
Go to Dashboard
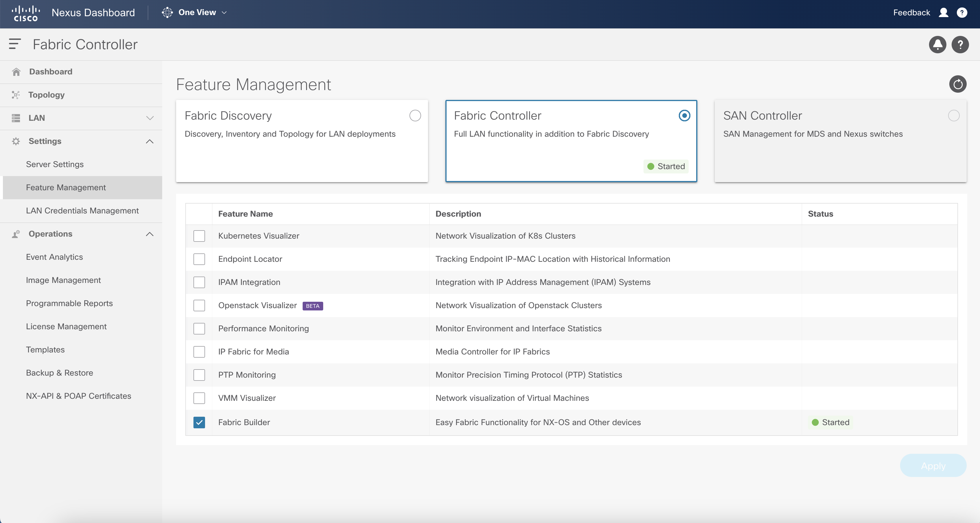(x=51, y=72)
